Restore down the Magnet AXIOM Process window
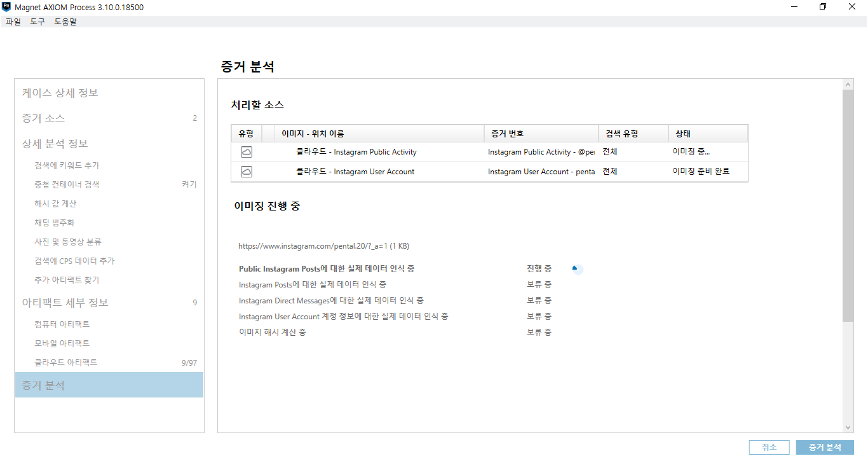Screen dimensions: 868x463 [x=824, y=7]
